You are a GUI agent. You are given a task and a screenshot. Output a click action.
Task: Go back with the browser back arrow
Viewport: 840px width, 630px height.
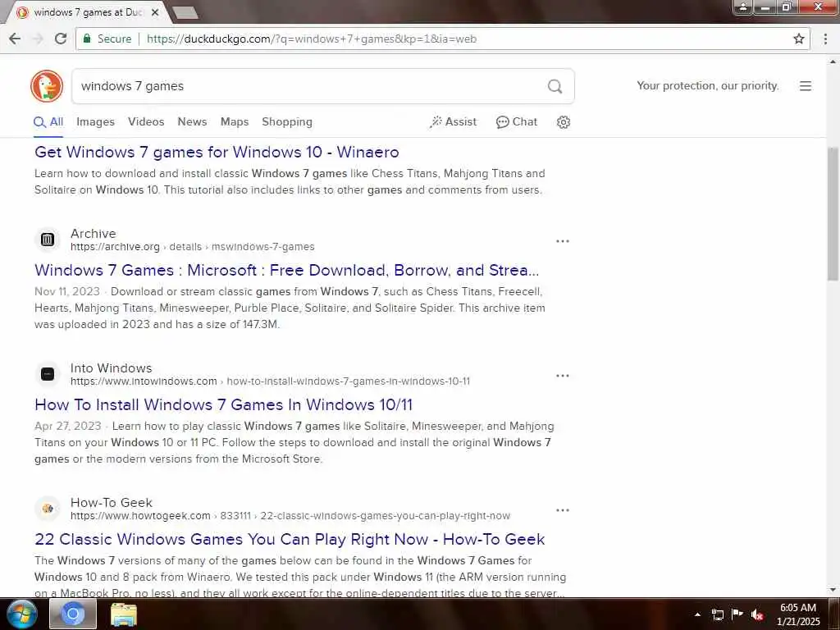click(x=15, y=39)
